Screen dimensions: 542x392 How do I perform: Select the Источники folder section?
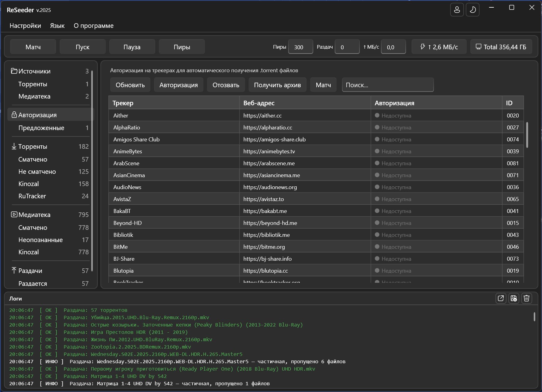tap(34, 71)
